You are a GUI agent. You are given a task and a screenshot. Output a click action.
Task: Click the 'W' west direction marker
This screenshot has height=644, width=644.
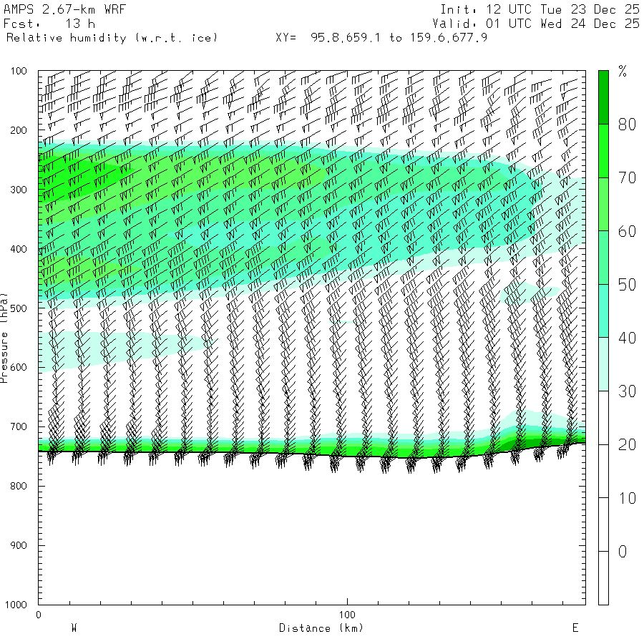coord(74,628)
